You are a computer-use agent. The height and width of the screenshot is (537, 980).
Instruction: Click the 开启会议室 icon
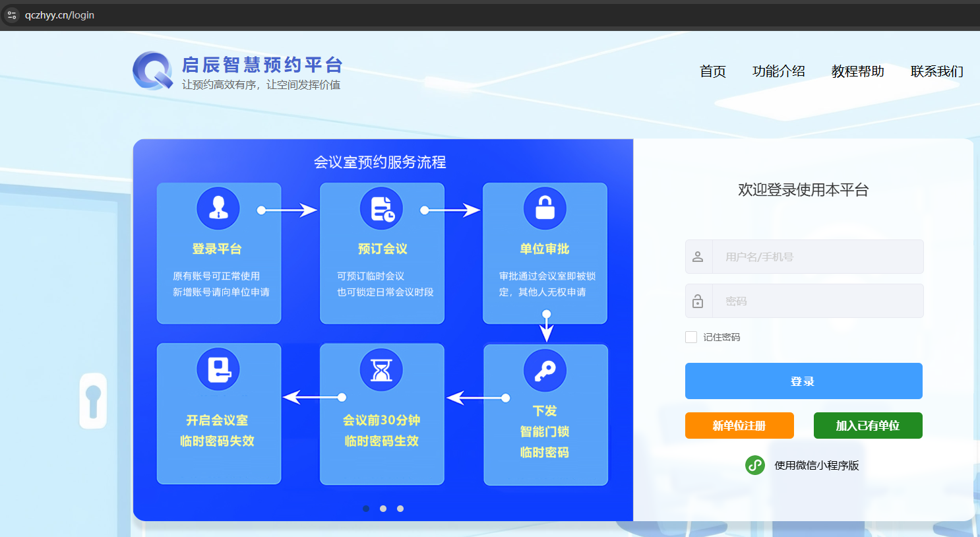pos(218,370)
